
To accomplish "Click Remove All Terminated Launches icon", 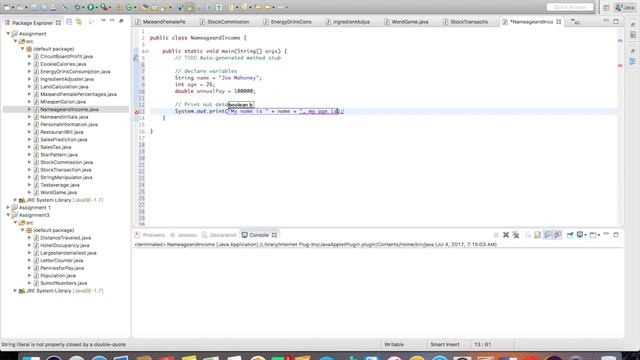I will click(516, 235).
